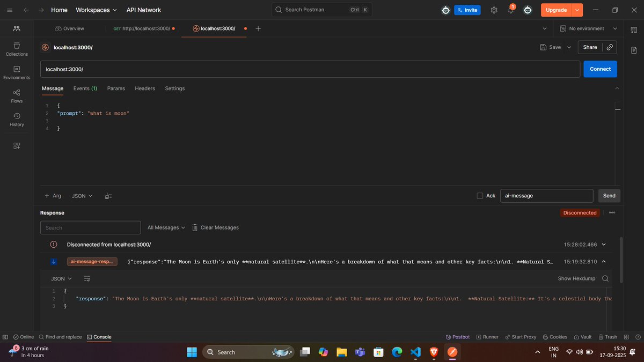Open Runner in the status bar
Viewport: 644px width, 362px height.
(487, 337)
